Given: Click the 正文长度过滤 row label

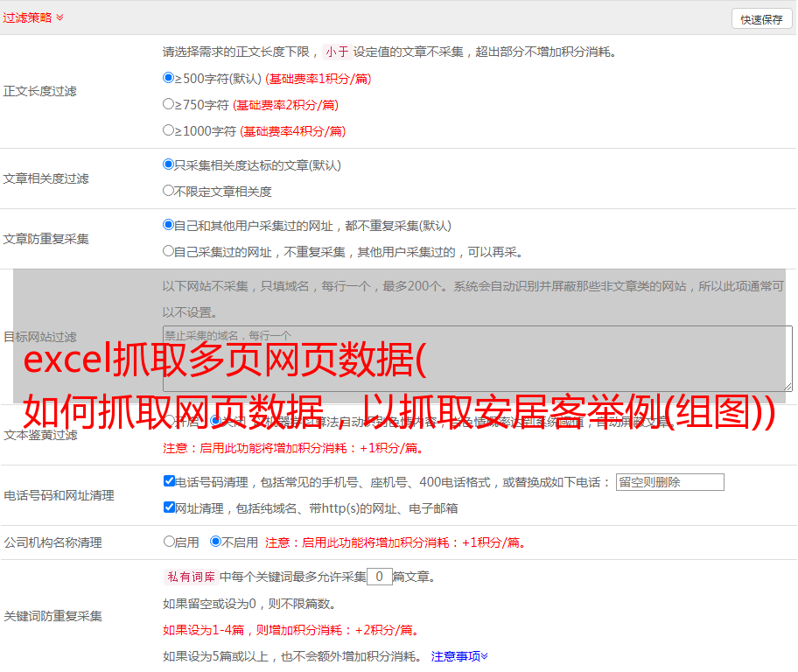Looking at the screenshot, I should pos(39,91).
